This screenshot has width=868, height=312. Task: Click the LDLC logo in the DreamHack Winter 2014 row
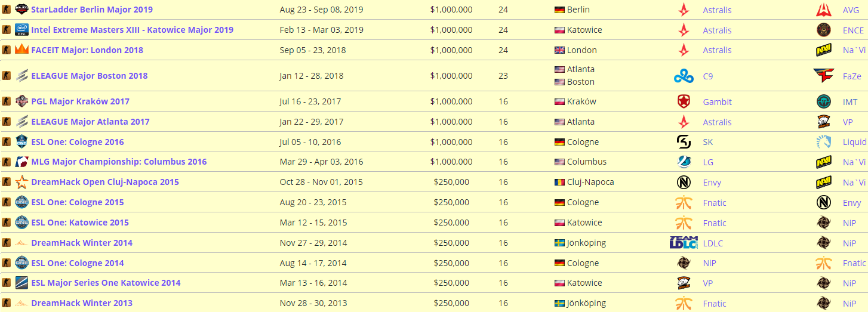684,243
